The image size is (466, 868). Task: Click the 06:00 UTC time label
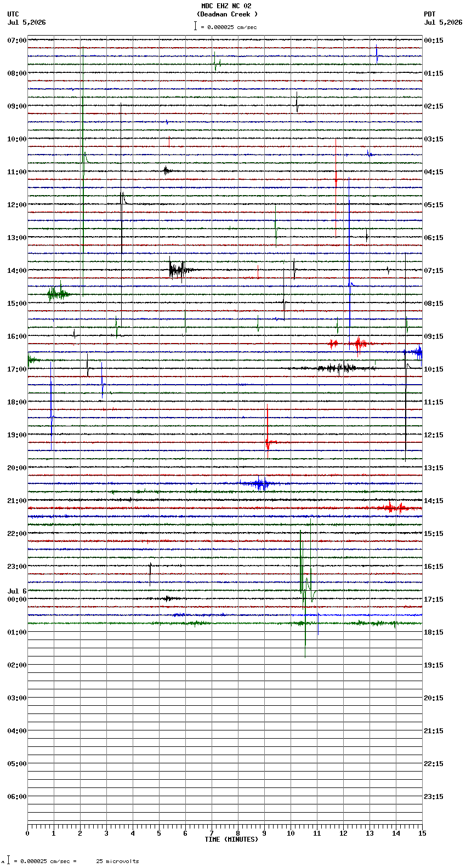click(17, 797)
